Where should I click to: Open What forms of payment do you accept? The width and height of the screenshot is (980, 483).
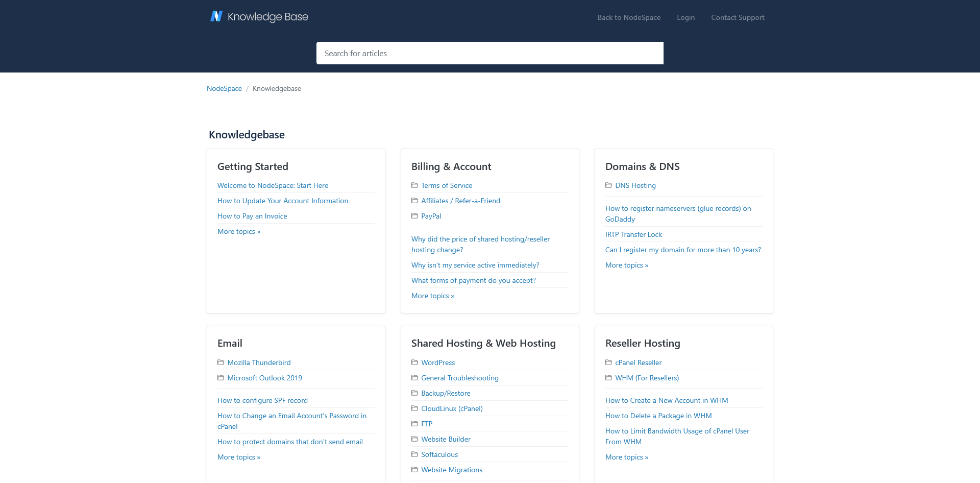click(474, 280)
